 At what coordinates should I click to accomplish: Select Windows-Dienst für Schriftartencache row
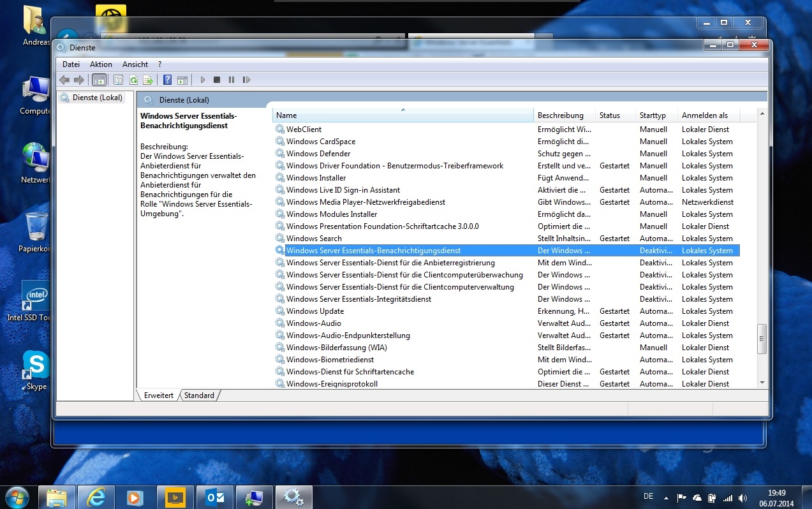(507, 372)
